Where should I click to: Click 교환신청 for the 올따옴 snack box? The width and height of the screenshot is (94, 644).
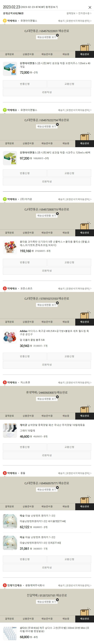tap(69, 262)
